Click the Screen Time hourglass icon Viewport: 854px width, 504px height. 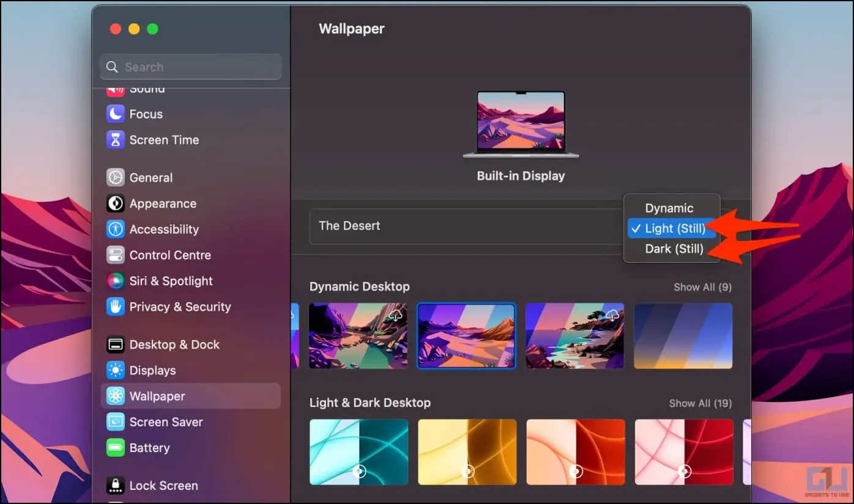pos(116,139)
